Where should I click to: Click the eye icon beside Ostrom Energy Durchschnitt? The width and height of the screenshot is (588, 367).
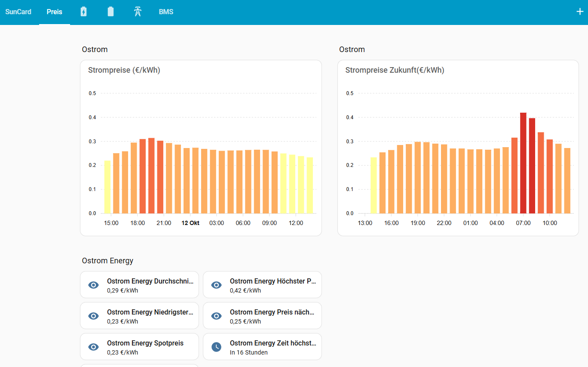(x=93, y=285)
